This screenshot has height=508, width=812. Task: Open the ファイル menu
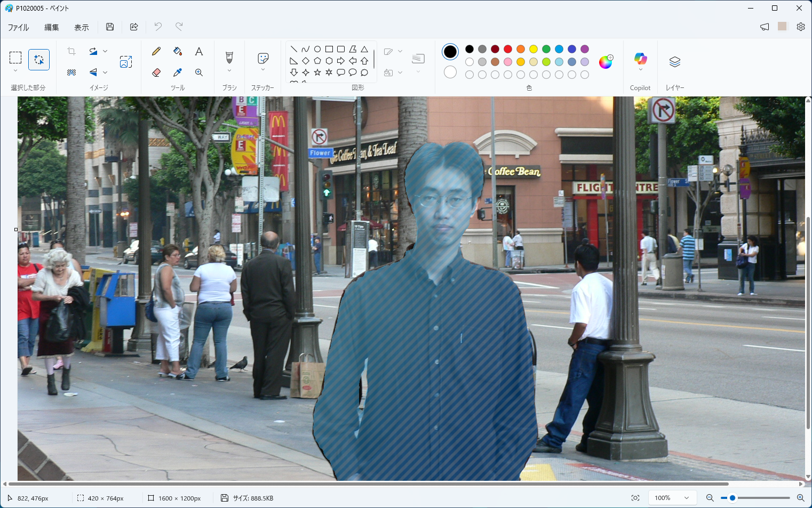[18, 27]
